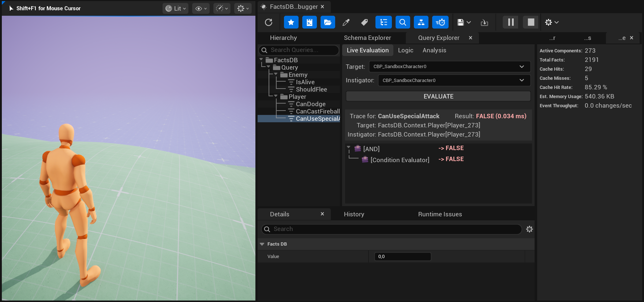Open the eye Show flags dropdown

tap(201, 8)
